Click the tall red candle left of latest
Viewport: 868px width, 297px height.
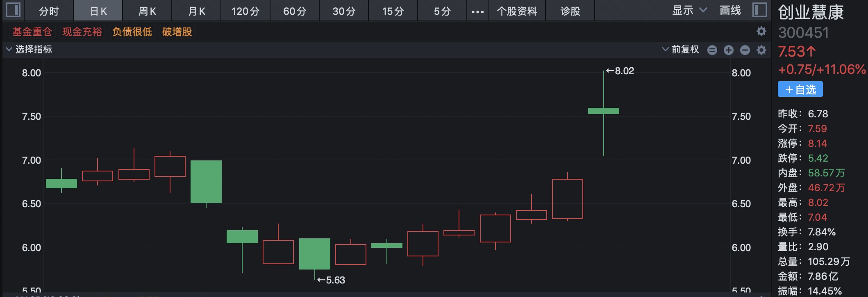pos(568,199)
